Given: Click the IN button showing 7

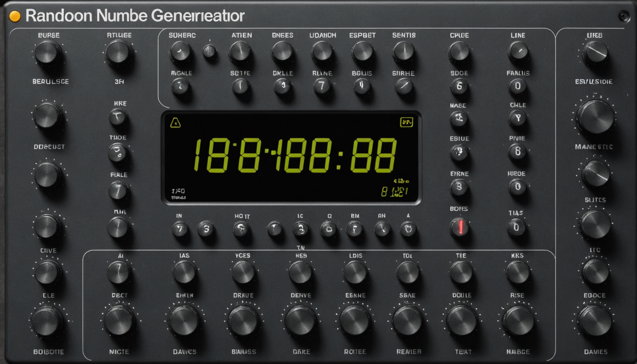Looking at the screenshot, I should pyautogui.click(x=180, y=229).
